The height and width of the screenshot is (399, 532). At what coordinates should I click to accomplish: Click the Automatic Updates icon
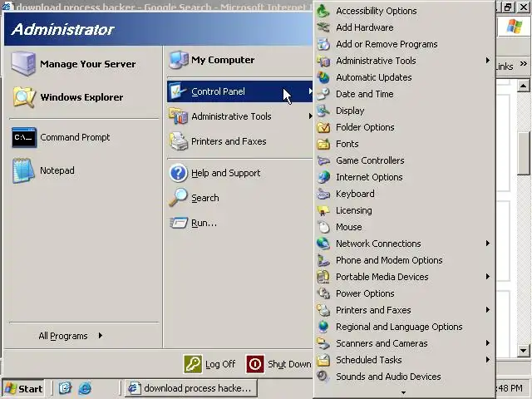click(x=323, y=77)
